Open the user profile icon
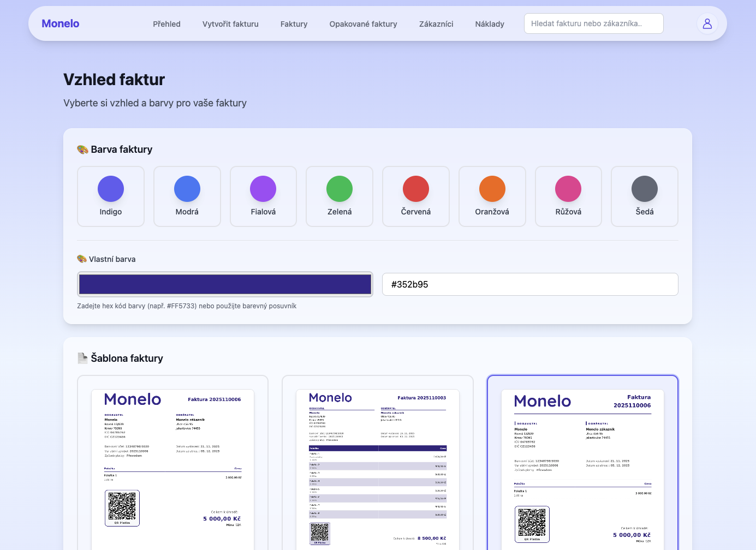The width and height of the screenshot is (756, 550). tap(707, 23)
